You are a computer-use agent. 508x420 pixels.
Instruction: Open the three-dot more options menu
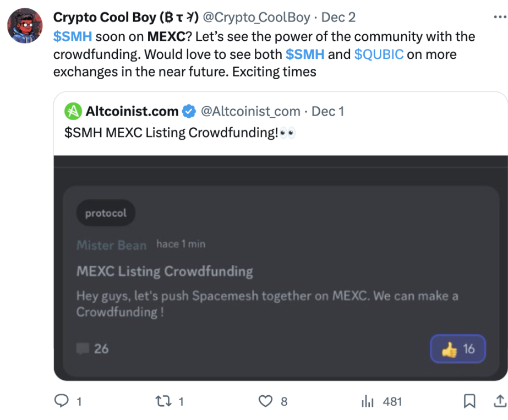click(498, 18)
